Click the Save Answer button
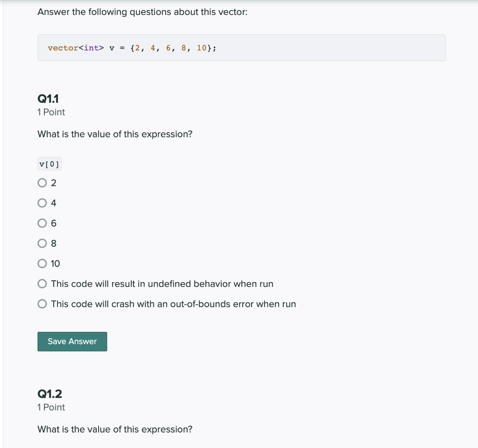 pyautogui.click(x=72, y=341)
